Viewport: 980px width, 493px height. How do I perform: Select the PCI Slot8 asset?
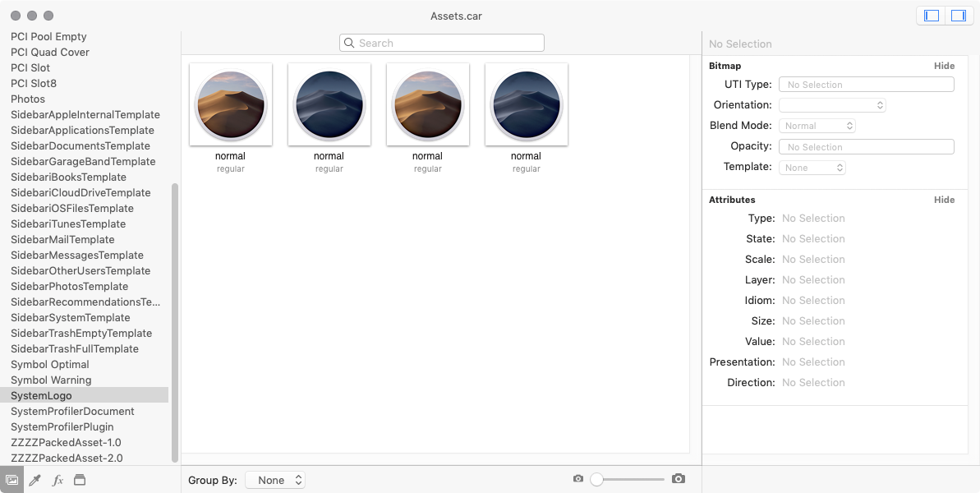(x=33, y=83)
